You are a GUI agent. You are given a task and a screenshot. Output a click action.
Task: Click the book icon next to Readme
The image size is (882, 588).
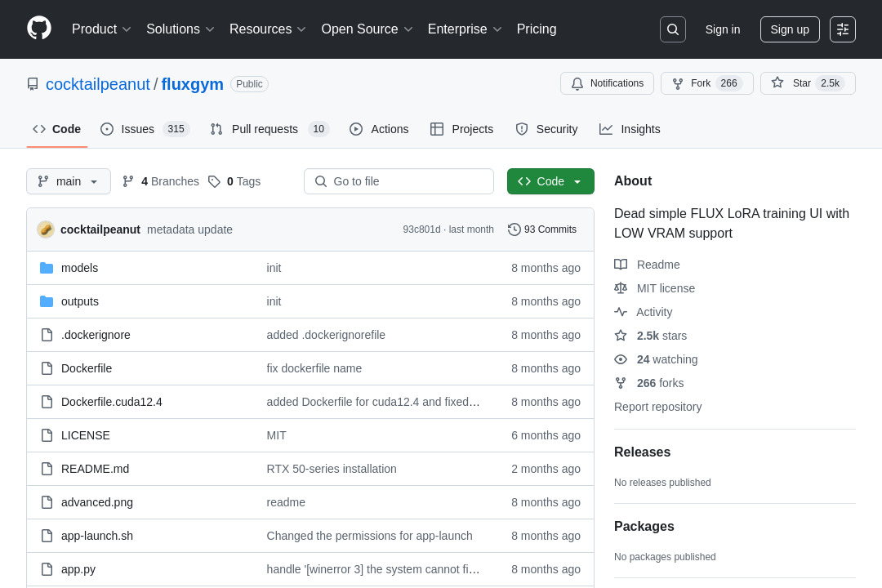click(x=621, y=265)
